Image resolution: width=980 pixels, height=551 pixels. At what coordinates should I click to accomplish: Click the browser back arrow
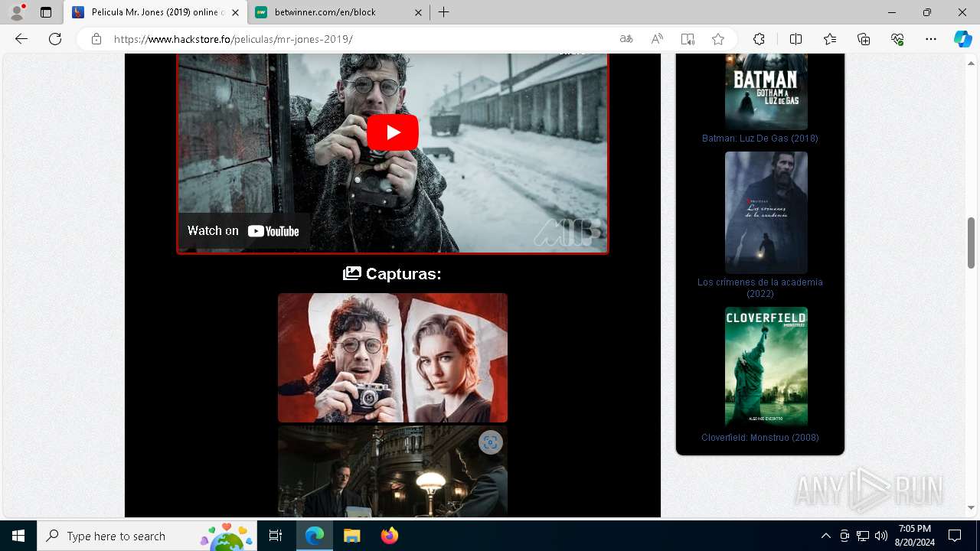pos(21,39)
